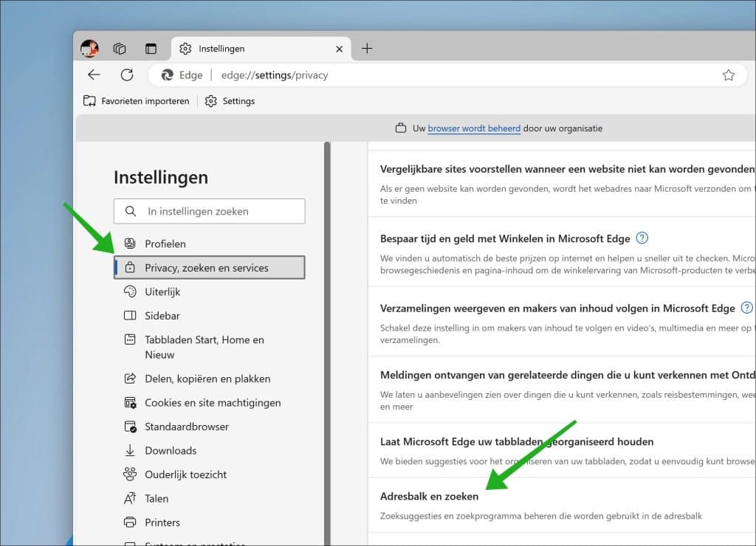Click the Delen share icon
The width and height of the screenshot is (756, 546).
(x=130, y=379)
